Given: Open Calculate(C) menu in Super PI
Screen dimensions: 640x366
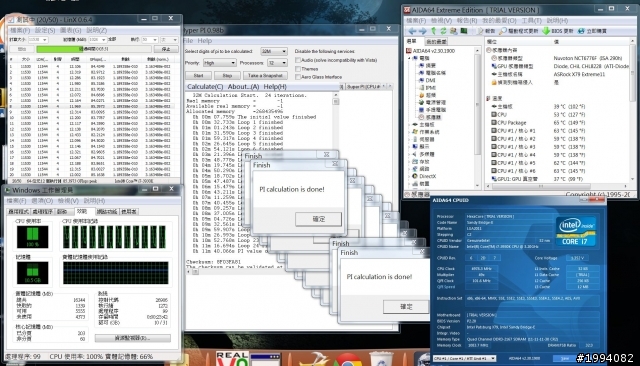Looking at the screenshot, I should click(205, 87).
